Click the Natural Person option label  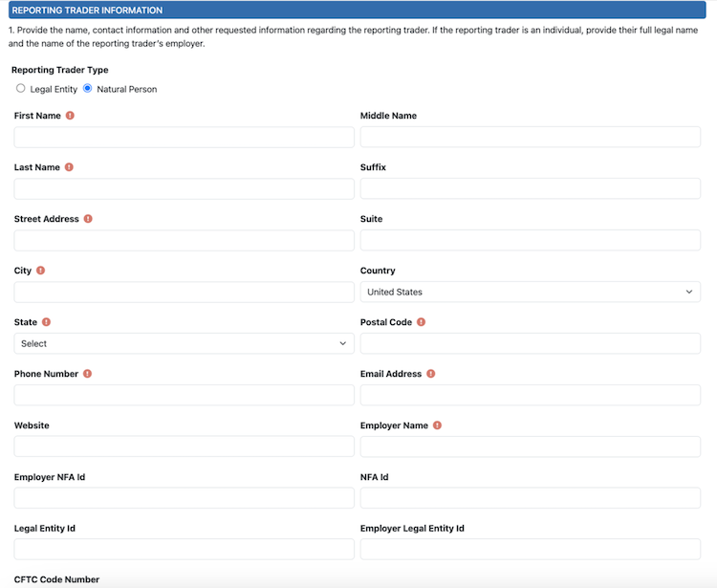point(126,89)
